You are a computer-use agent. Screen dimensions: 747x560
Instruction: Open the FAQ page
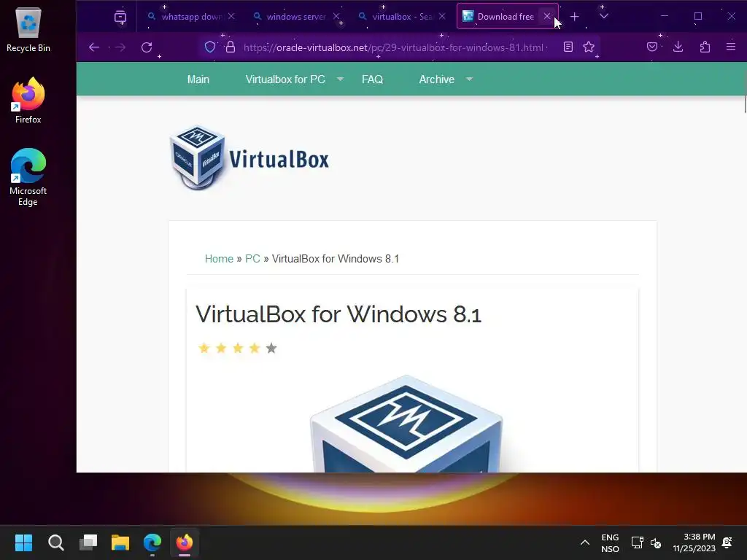coord(372,79)
